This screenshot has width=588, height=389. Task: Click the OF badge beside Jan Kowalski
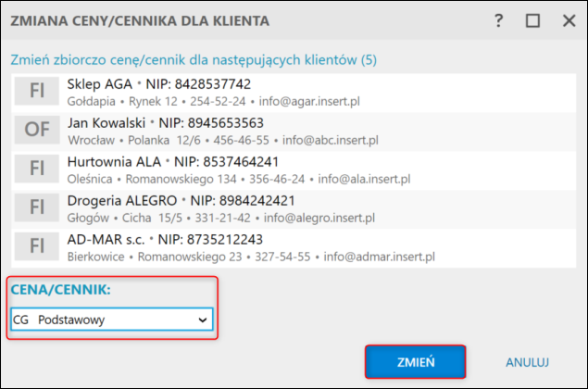37,130
